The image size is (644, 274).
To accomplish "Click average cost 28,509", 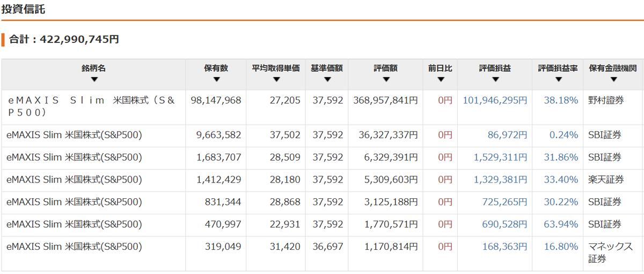I will coord(285,157).
